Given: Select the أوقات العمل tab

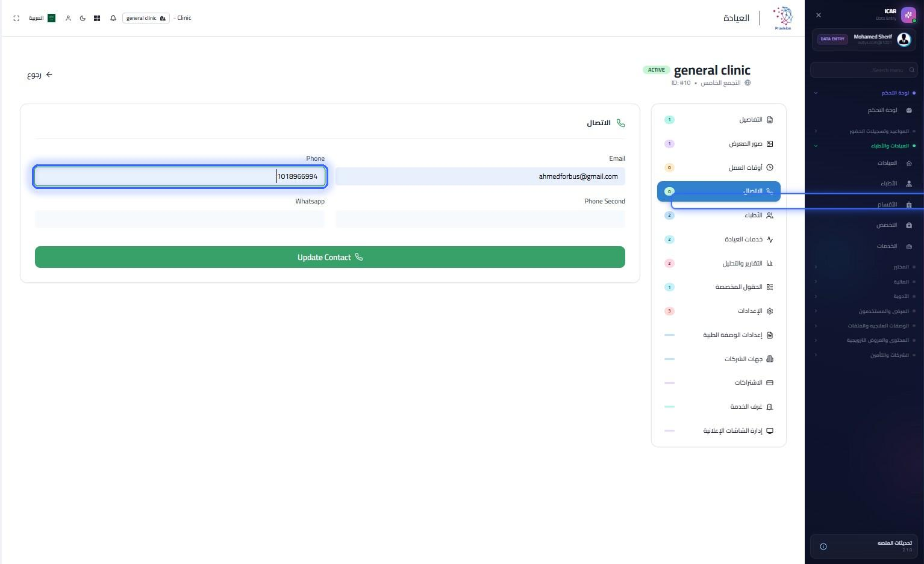Looking at the screenshot, I should (719, 167).
